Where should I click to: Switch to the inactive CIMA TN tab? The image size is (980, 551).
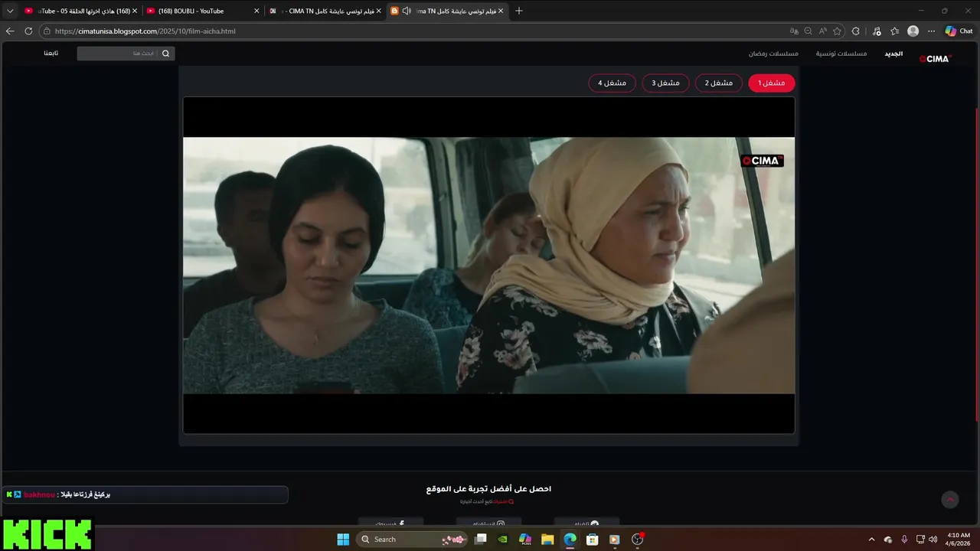tap(325, 11)
